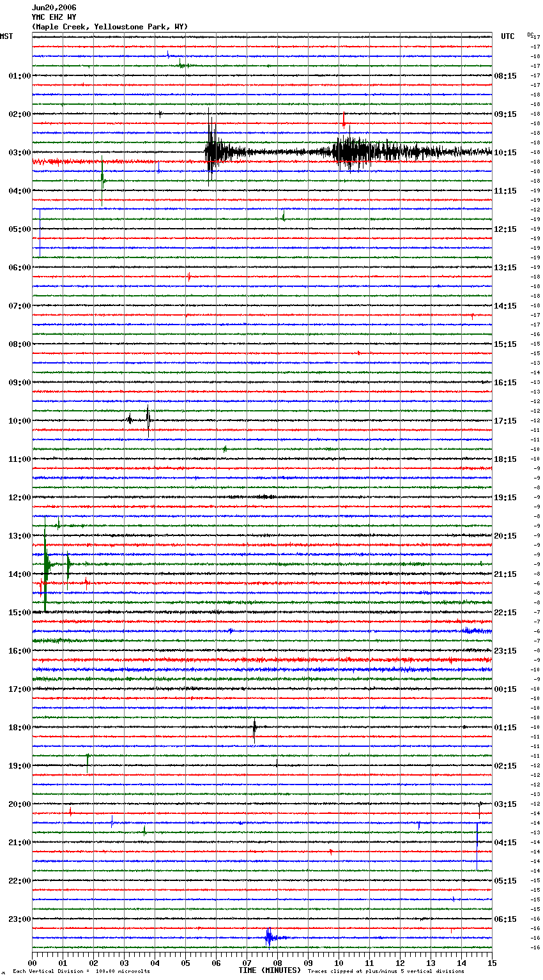543x980 pixels.
Task: Click the Each Vertical Division 100.00 microvolts note
Action: click(81, 972)
